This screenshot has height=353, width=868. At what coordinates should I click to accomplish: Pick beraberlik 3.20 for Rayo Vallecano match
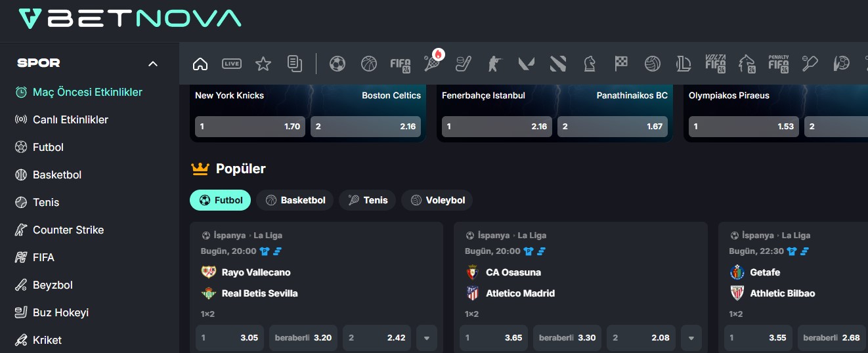coord(303,338)
